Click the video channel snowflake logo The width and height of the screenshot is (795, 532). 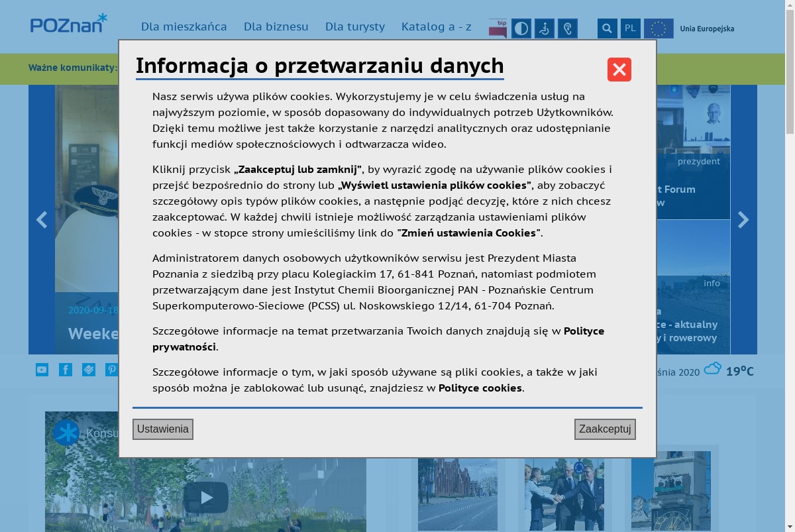66,433
